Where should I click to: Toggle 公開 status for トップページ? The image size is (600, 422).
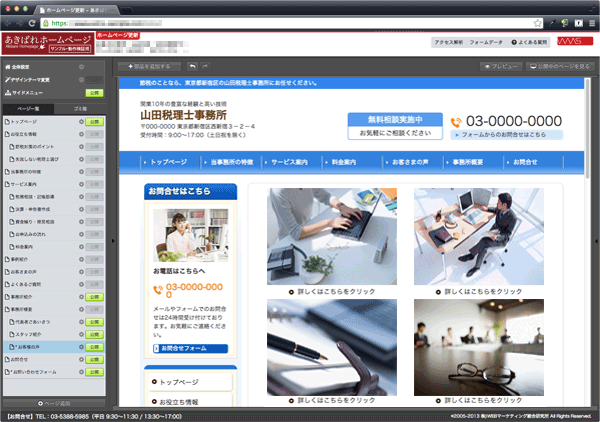[94, 120]
